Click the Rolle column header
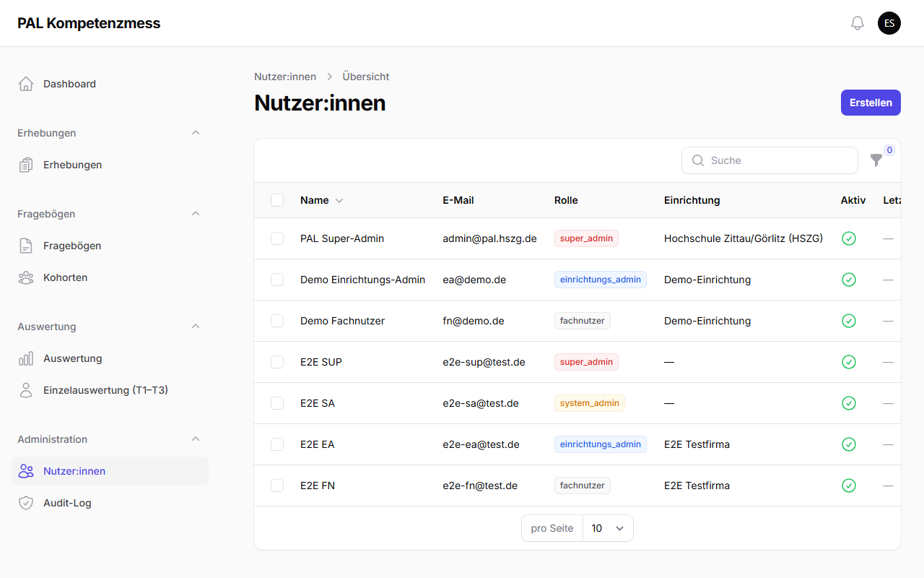 566,200
